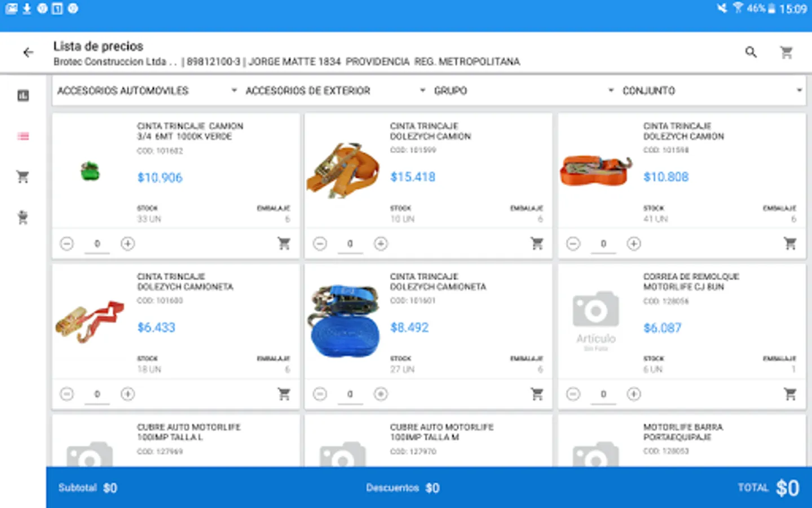Open blue strap product thumbnail

[x=343, y=321]
